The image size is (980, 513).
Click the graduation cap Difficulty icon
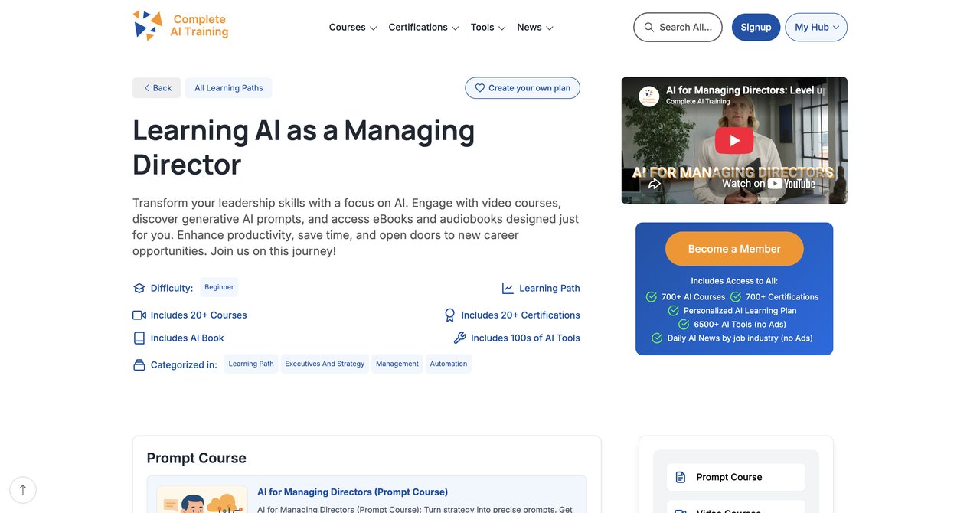pyautogui.click(x=139, y=289)
